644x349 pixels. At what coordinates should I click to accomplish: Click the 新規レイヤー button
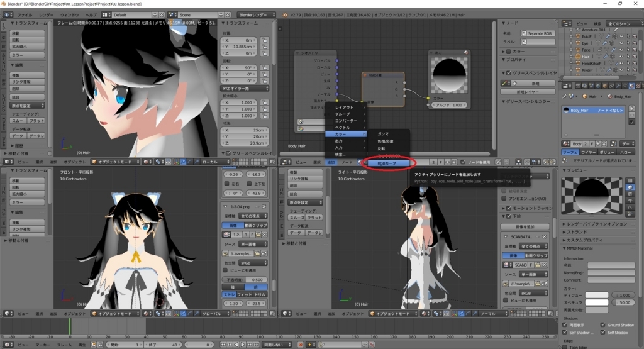click(x=528, y=92)
